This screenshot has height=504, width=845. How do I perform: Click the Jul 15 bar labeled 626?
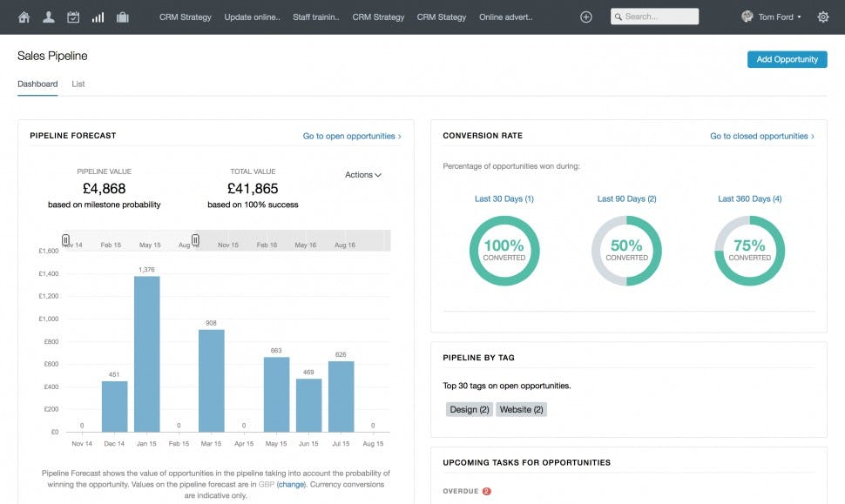click(x=341, y=396)
